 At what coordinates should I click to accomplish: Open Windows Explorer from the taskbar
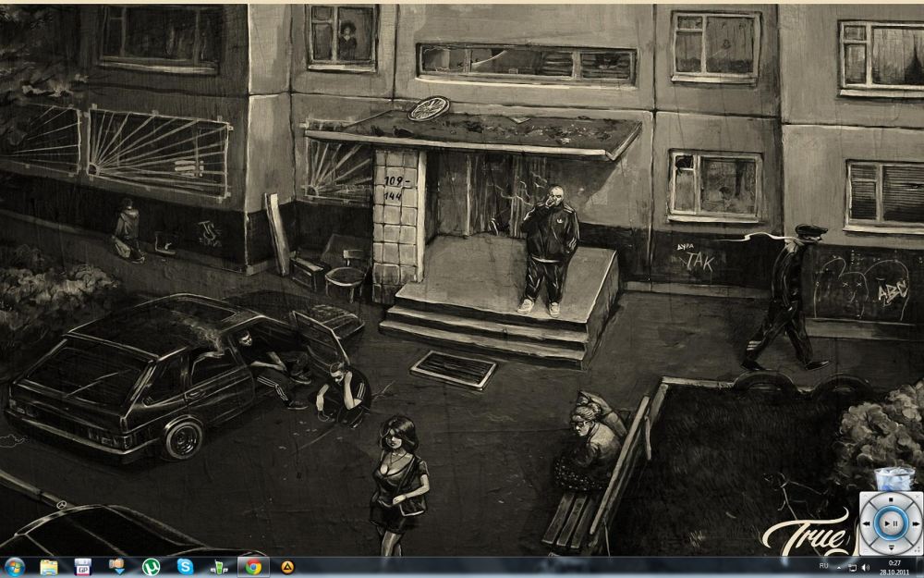(x=49, y=568)
